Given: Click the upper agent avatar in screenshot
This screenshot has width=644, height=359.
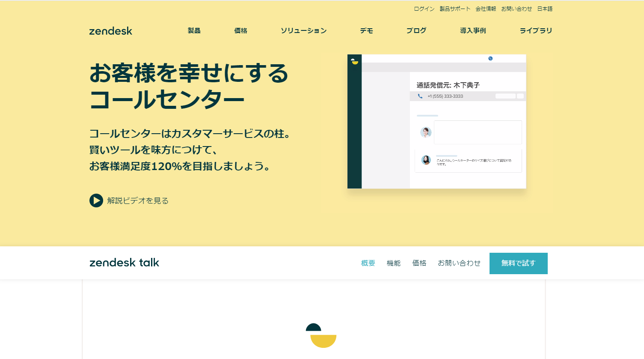Looking at the screenshot, I should (x=426, y=132).
